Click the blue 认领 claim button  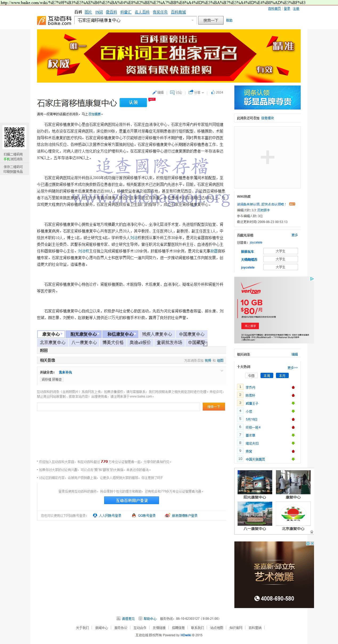(133, 103)
